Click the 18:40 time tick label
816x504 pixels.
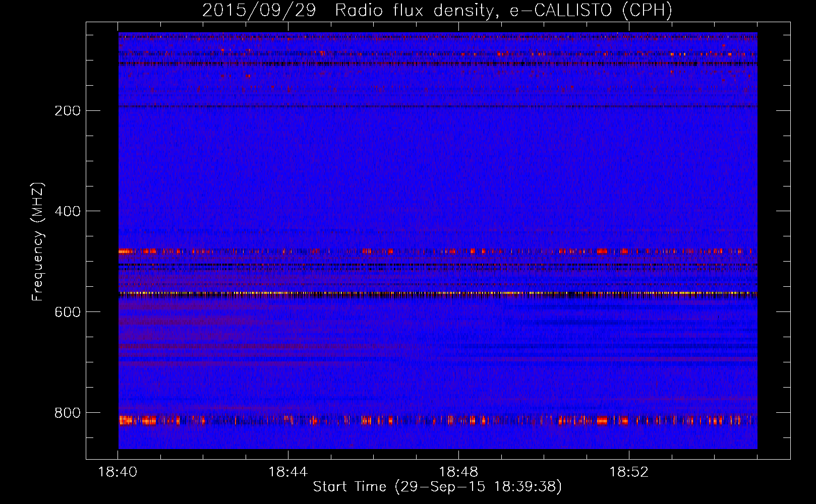[118, 472]
